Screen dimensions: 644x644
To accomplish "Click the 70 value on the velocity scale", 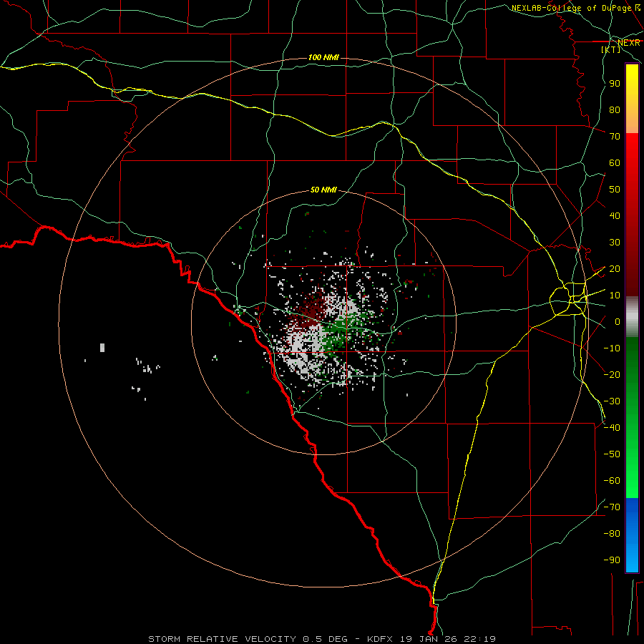I will tap(615, 137).
